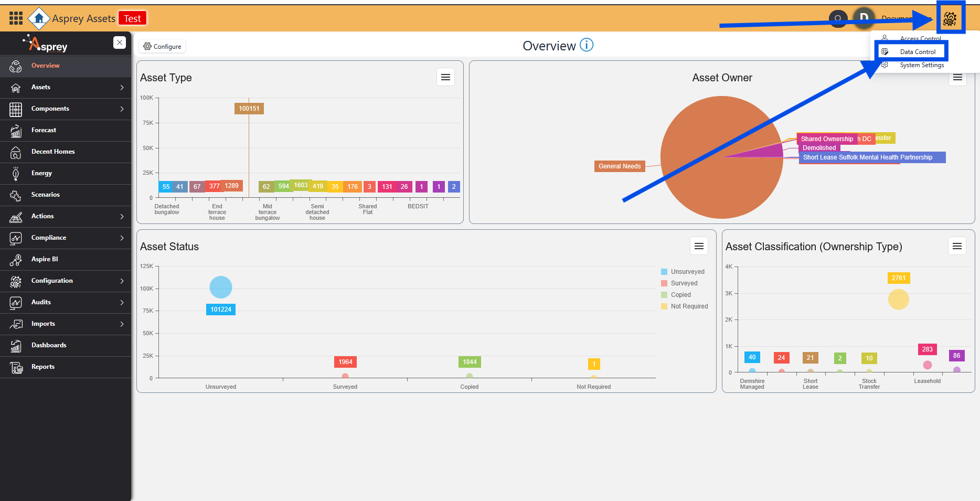Open the app launcher grid icon

click(x=16, y=18)
